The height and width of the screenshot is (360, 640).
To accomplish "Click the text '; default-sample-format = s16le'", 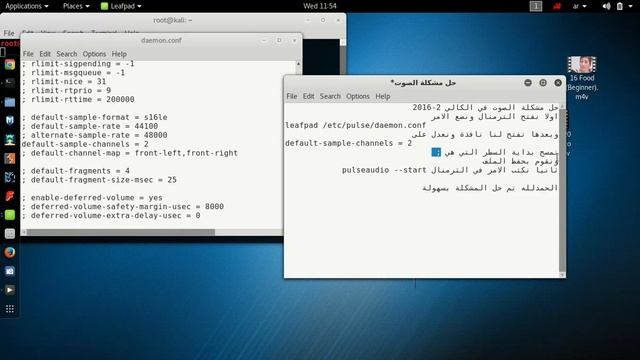I will pyautogui.click(x=94, y=117).
